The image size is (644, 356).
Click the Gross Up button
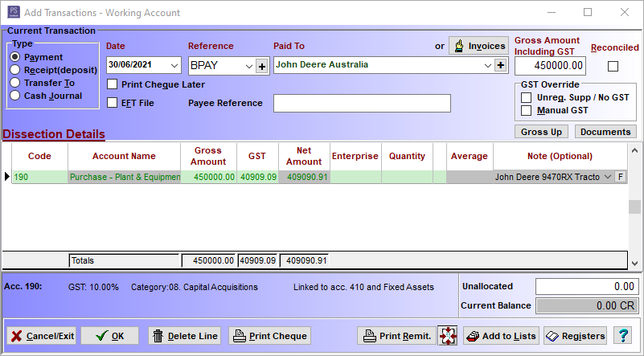click(541, 132)
